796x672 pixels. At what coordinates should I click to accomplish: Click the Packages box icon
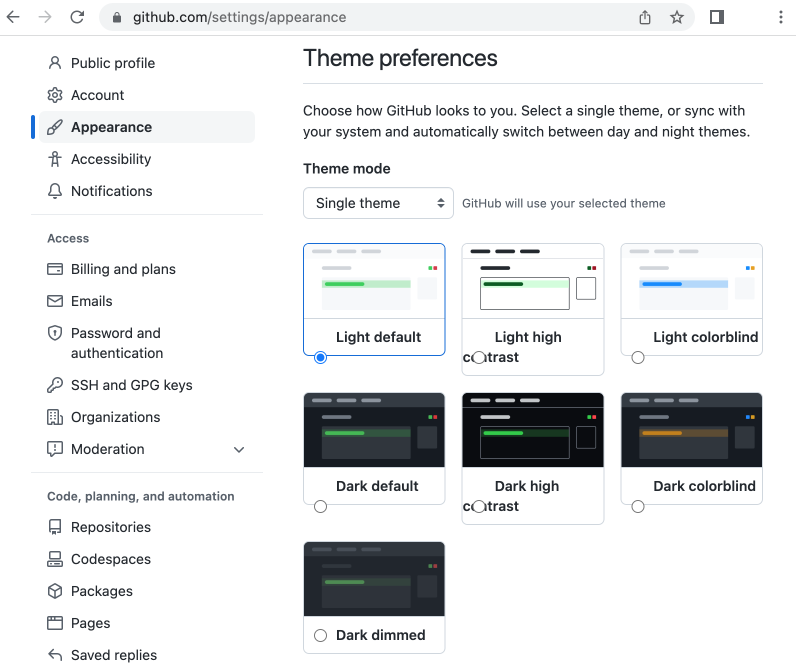click(x=55, y=591)
